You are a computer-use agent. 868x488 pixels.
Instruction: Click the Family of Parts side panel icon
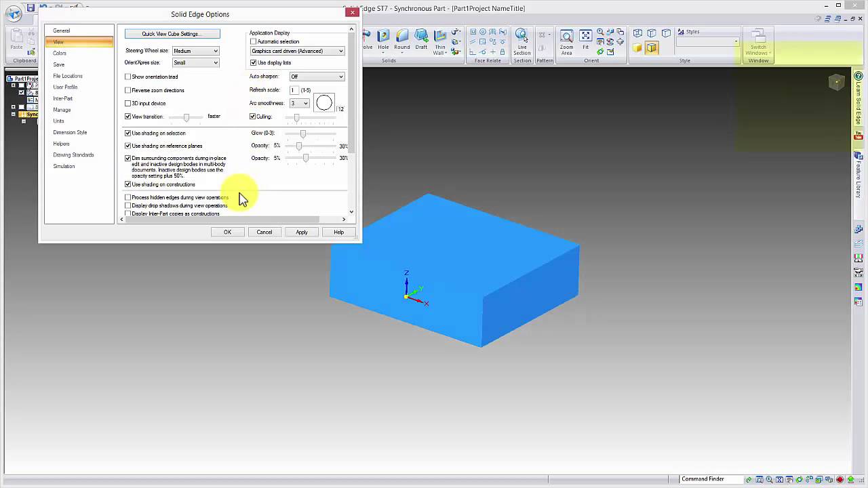(859, 230)
